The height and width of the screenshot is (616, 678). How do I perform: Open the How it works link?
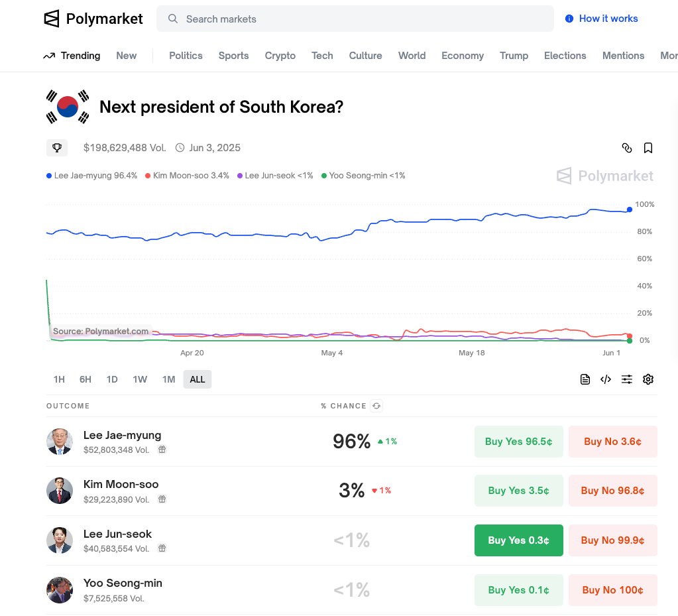coord(602,19)
